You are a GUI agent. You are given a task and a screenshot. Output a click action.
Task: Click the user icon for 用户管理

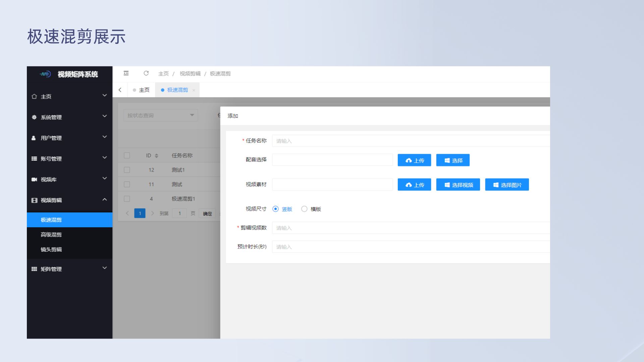click(x=34, y=138)
